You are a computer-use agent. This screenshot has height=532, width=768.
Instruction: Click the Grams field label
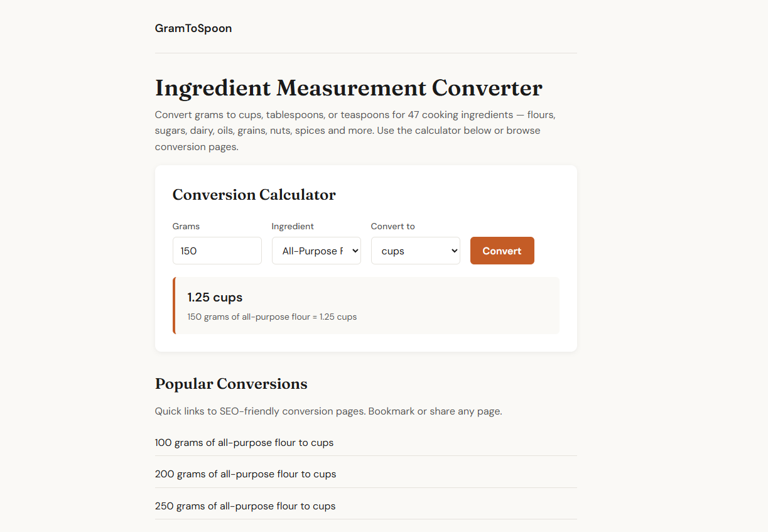[x=186, y=226]
